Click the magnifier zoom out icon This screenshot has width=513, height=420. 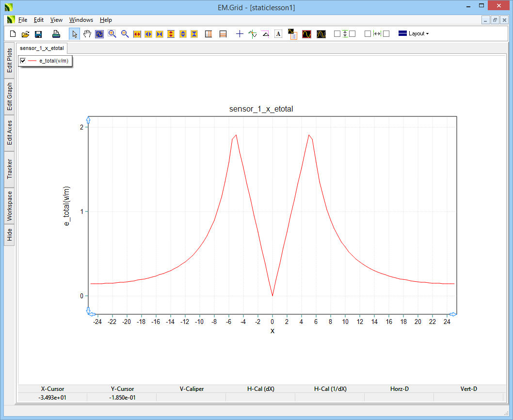tap(125, 34)
